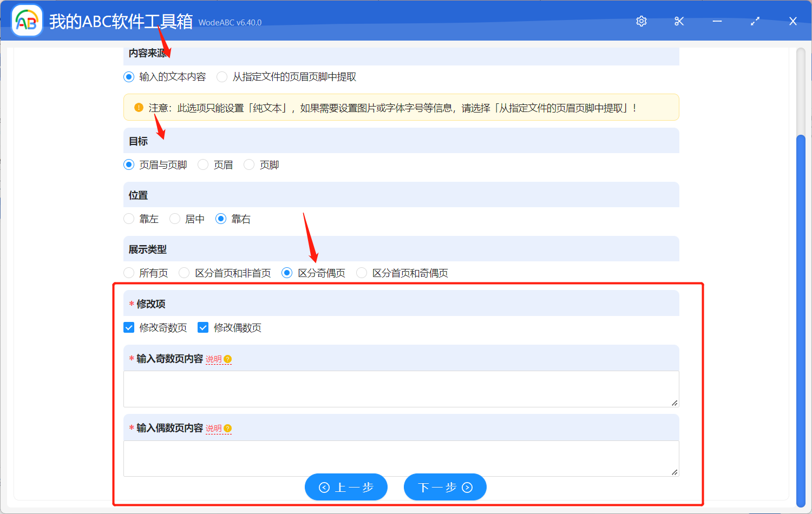Select the 页脚 radio option under 目标
The image size is (812, 514).
tap(248, 164)
